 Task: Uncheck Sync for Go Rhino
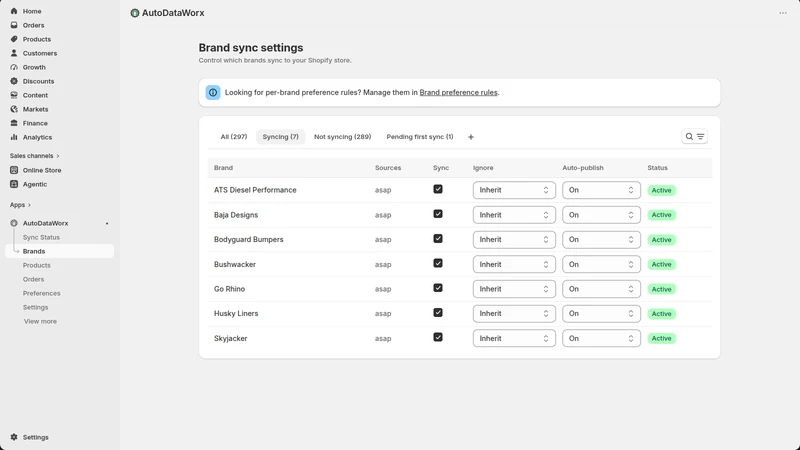tap(438, 288)
